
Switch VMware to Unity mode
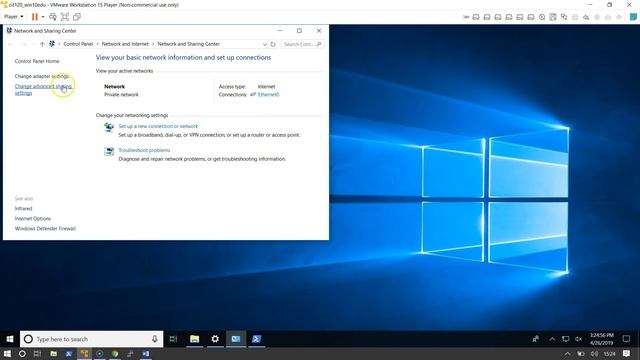(x=76, y=17)
